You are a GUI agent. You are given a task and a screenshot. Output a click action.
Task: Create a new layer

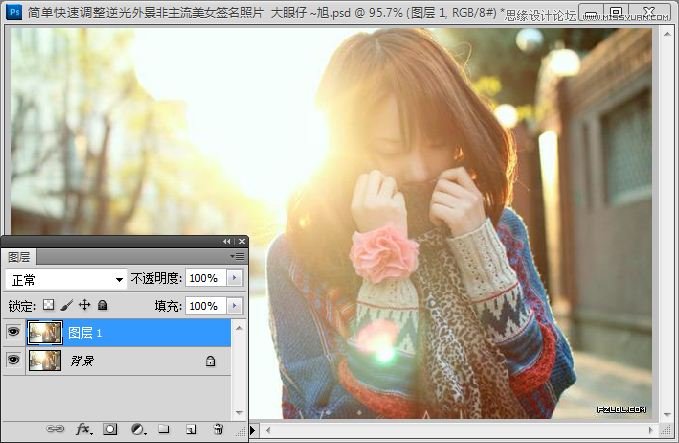point(191,429)
